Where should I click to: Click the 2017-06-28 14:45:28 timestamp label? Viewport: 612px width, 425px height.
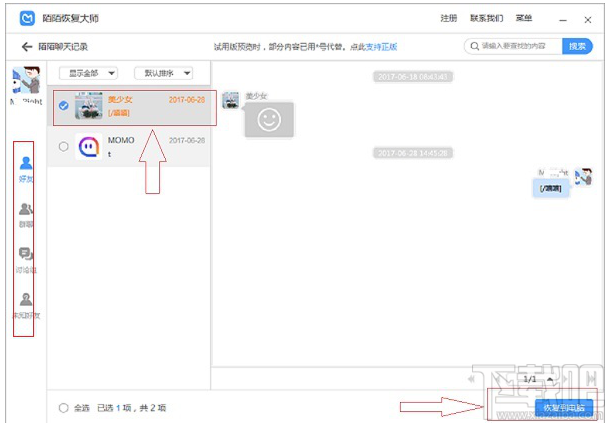pos(413,153)
